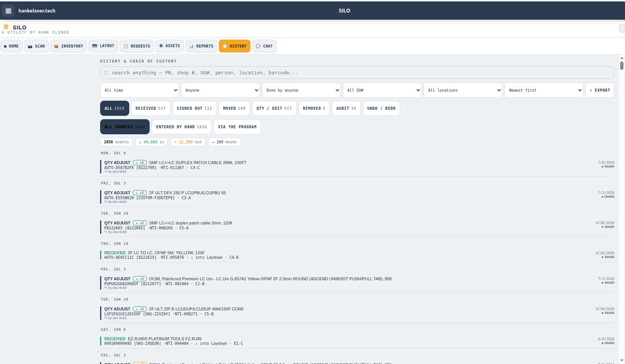Click the vertical scrollbar thumb
Viewport: 625px width, 364px height.
pyautogui.click(x=622, y=66)
